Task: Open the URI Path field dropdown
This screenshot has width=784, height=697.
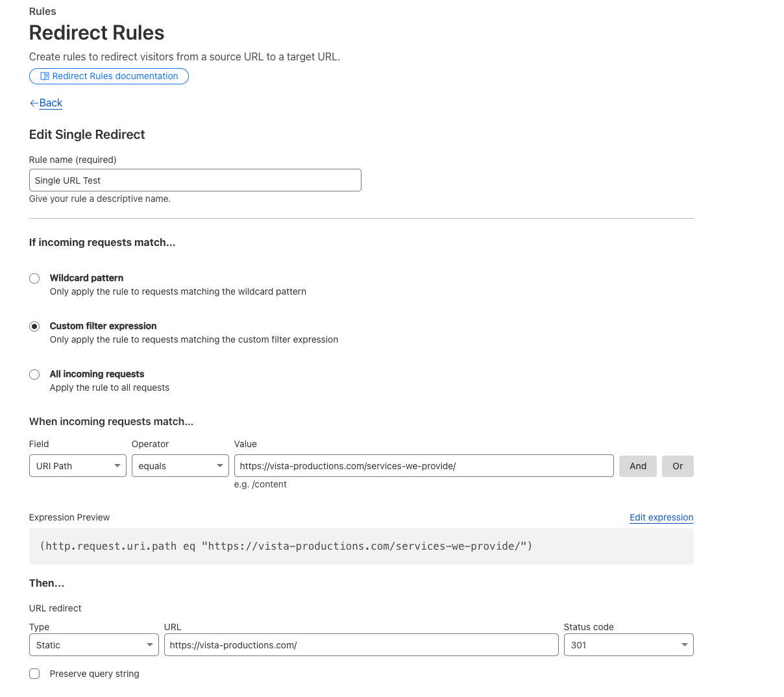Action: pos(78,466)
